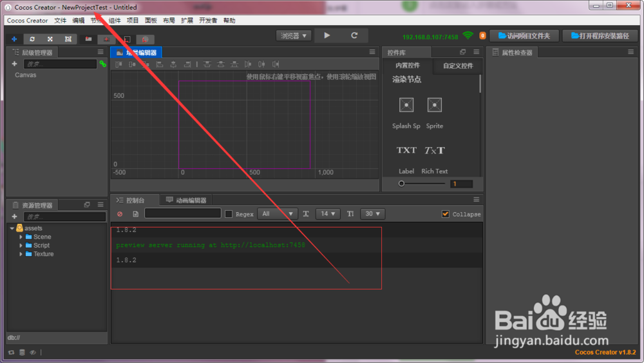Distribute nodes by left edges

point(248,64)
